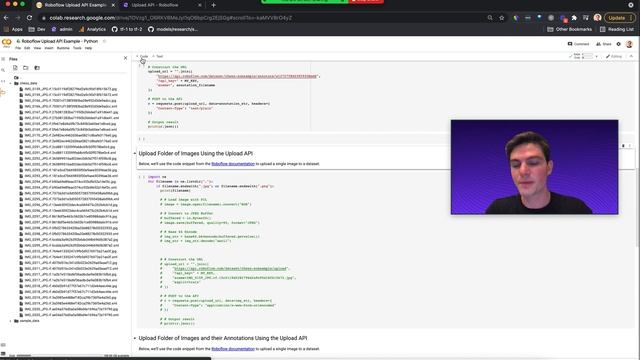Add a new code cell with + Code

[x=142, y=56]
